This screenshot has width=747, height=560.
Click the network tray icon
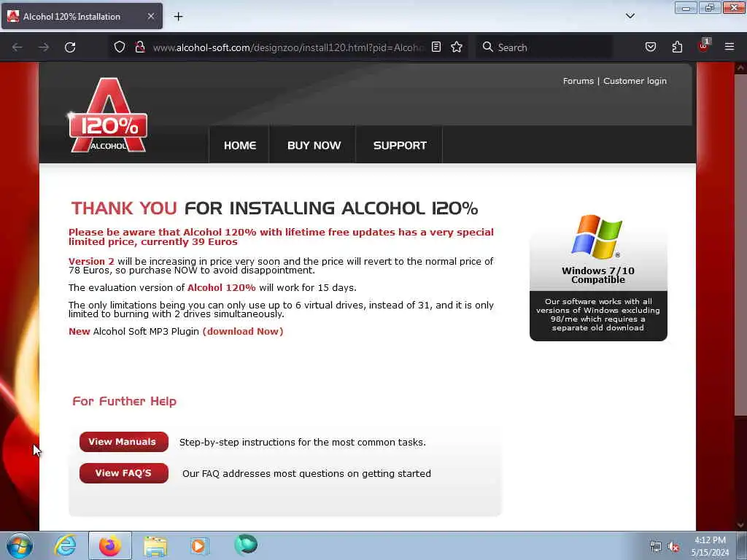click(656, 547)
